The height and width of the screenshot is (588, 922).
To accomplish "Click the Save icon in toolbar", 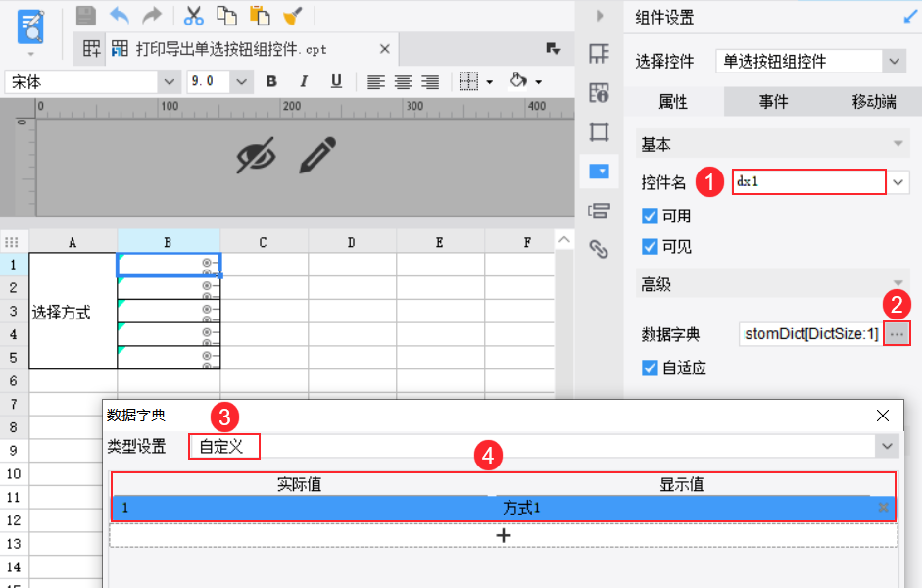I will 86,16.
